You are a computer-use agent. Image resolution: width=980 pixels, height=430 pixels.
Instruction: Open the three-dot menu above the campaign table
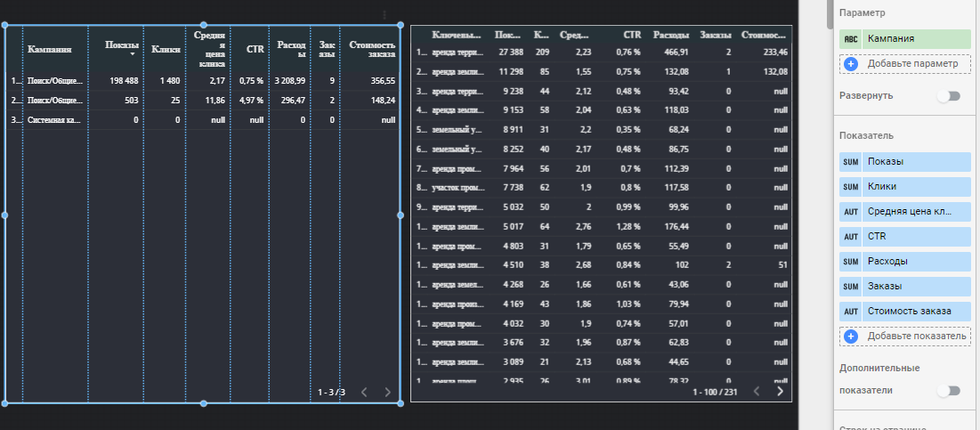[x=384, y=15]
